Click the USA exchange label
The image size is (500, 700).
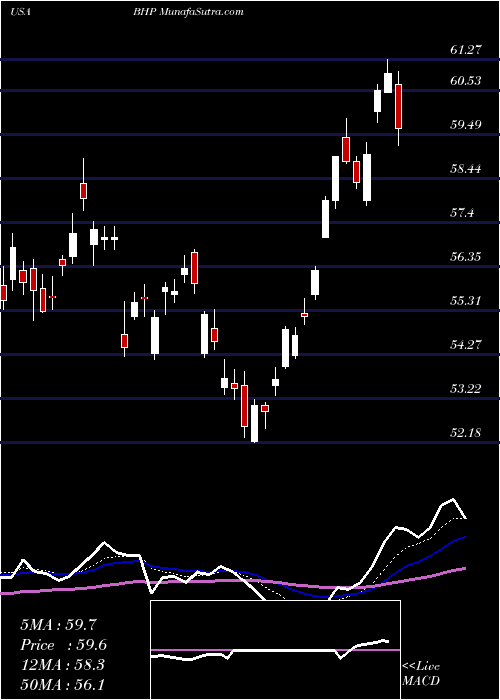click(20, 12)
